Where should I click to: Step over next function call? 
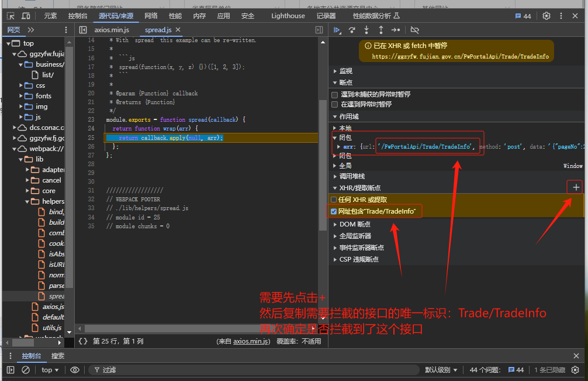click(352, 30)
